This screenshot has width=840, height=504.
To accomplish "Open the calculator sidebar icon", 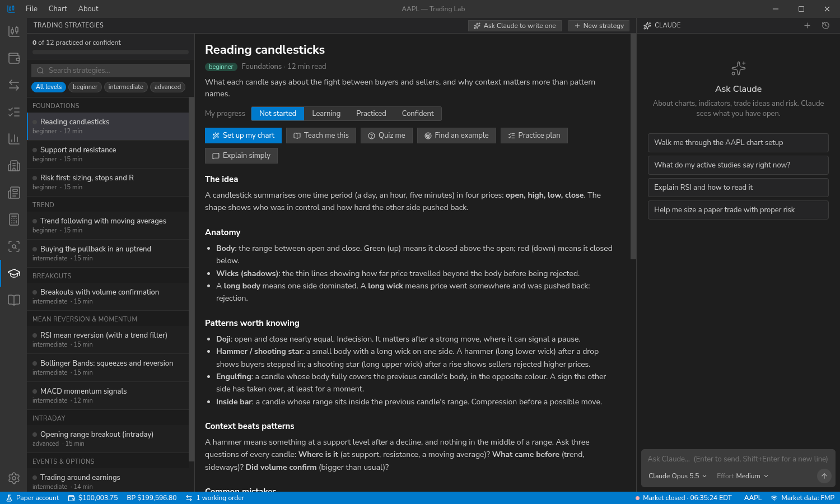I will [x=14, y=220].
